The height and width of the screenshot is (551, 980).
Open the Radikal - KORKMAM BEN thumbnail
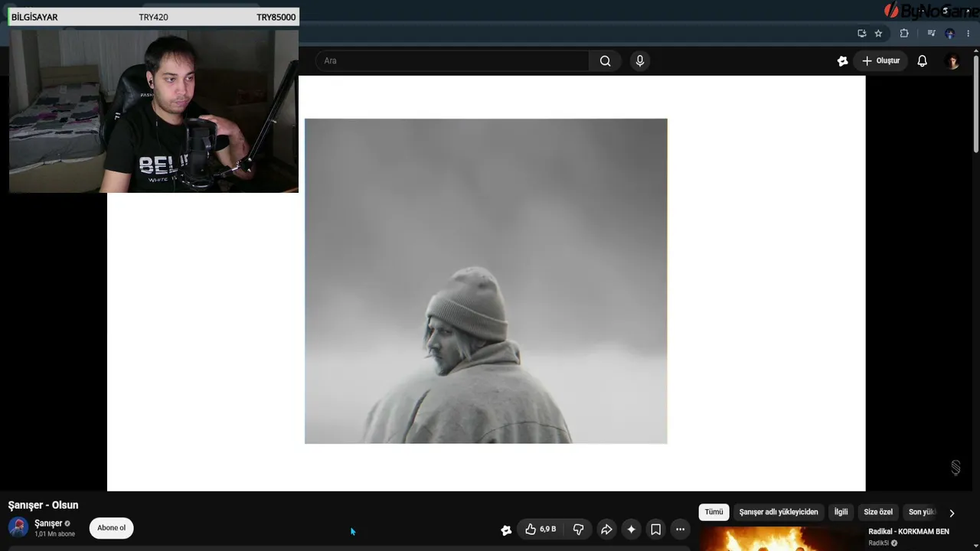pyautogui.click(x=781, y=539)
